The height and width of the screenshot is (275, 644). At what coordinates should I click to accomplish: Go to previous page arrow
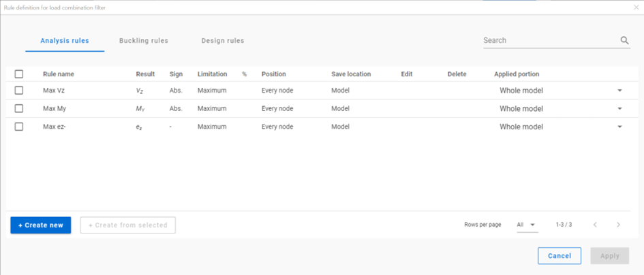tap(595, 225)
